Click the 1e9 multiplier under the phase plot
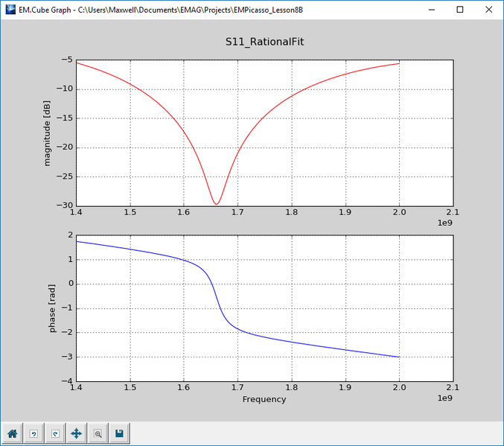Image resolution: width=504 pixels, height=446 pixels. pyautogui.click(x=445, y=398)
